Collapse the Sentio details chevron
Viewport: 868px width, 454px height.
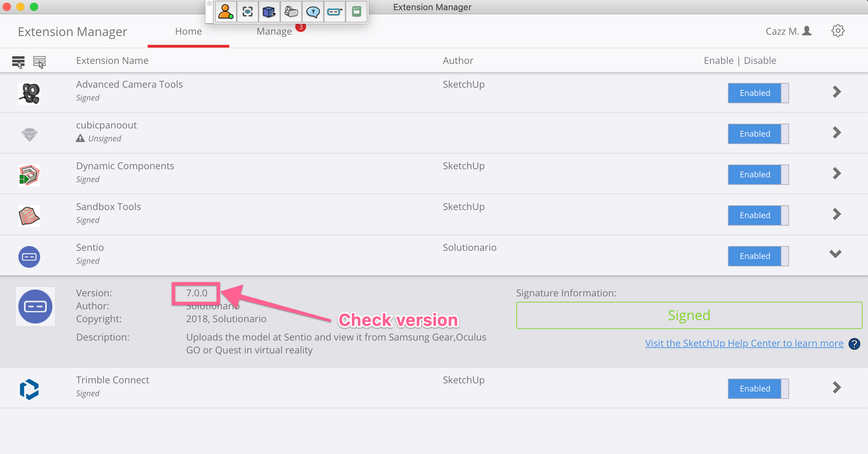tap(835, 254)
